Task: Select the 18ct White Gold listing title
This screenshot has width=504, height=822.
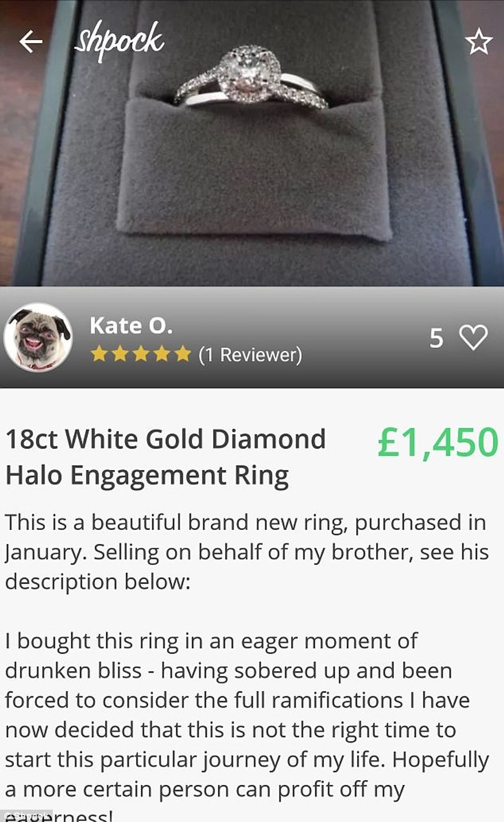Action: pos(165,457)
